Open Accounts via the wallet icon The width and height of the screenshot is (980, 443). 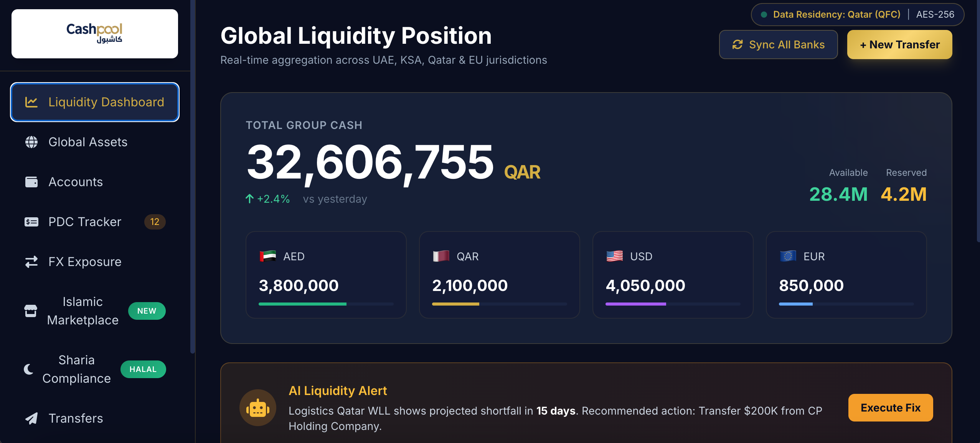[31, 182]
